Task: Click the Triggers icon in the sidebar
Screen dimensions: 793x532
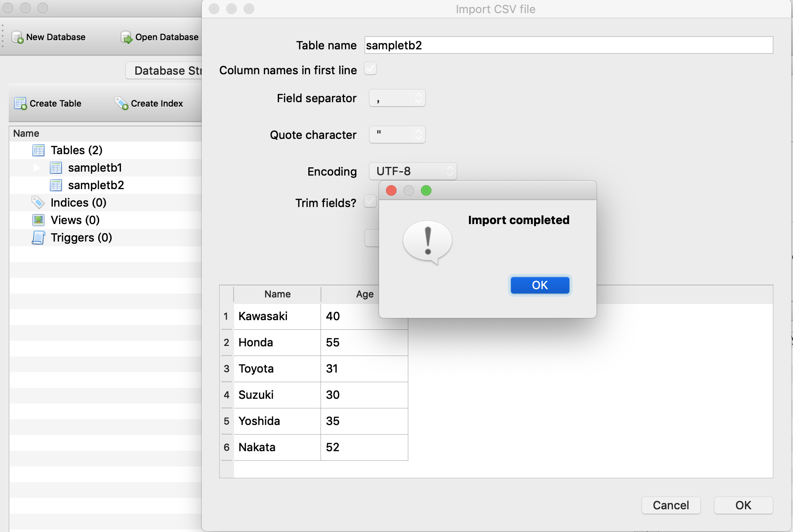Action: click(38, 237)
